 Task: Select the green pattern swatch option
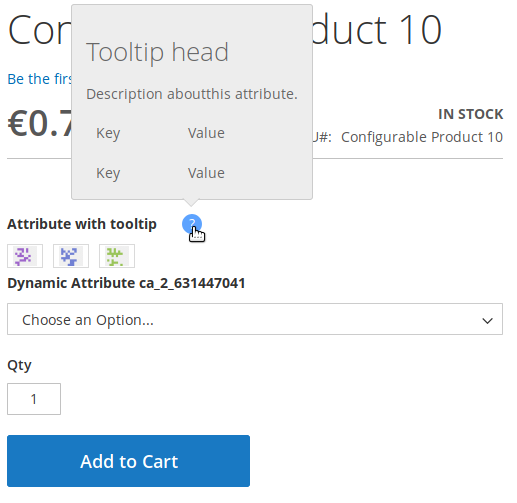point(117,256)
